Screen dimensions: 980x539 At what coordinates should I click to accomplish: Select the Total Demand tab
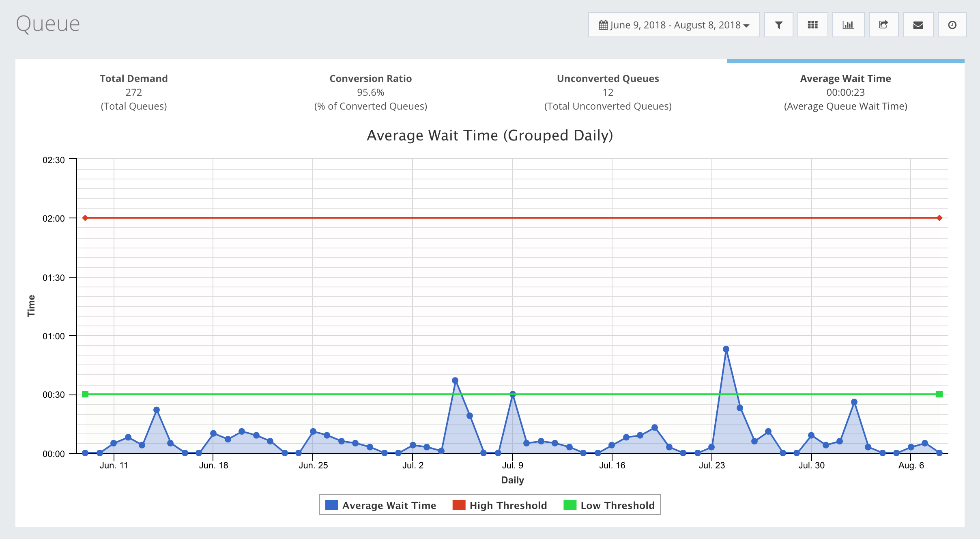133,92
